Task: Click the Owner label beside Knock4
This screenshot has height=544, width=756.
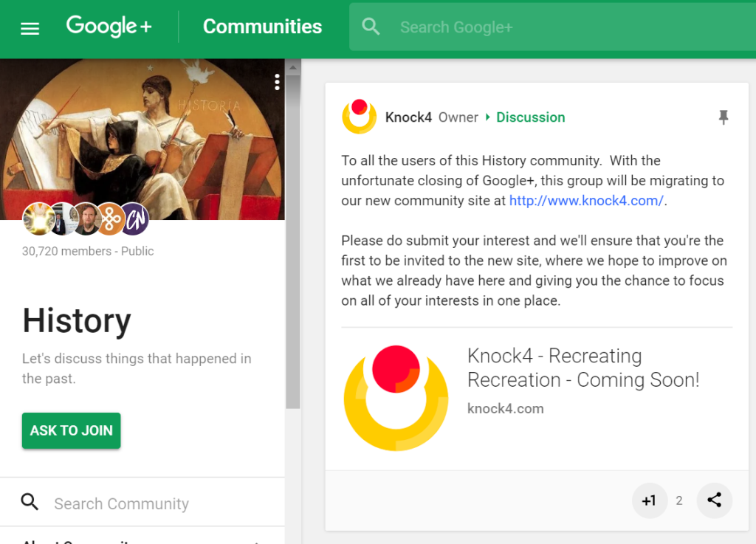Action: pyautogui.click(x=458, y=117)
